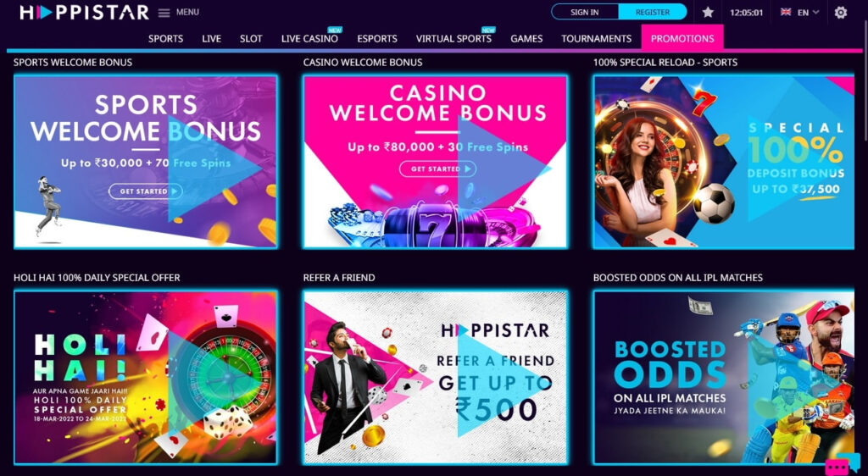Click the clock time display
Viewport: 868px width, 476px height.
pyautogui.click(x=746, y=13)
